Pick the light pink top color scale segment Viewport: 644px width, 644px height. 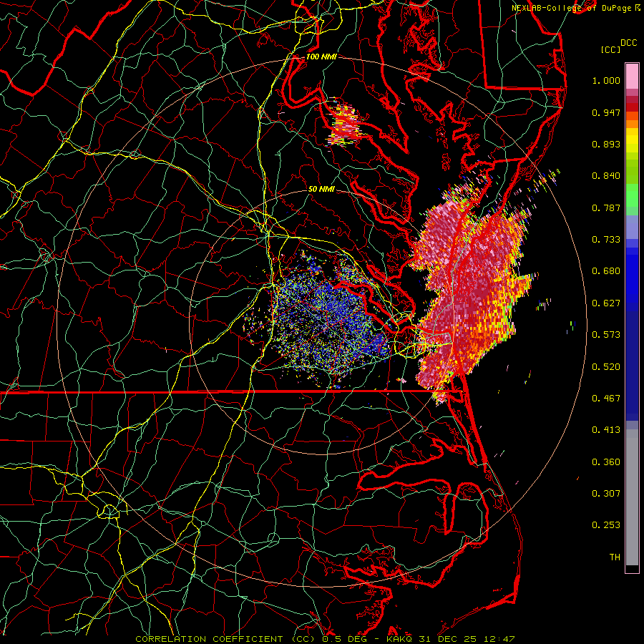tap(632, 76)
